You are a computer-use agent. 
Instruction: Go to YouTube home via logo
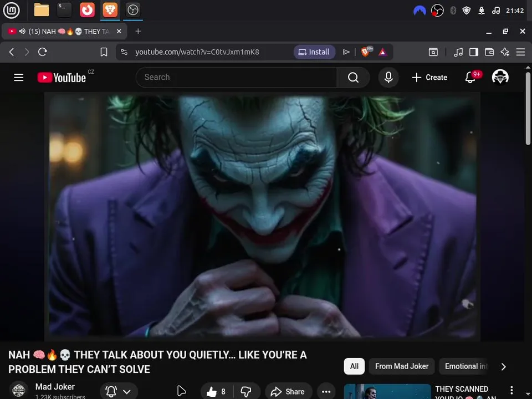62,78
